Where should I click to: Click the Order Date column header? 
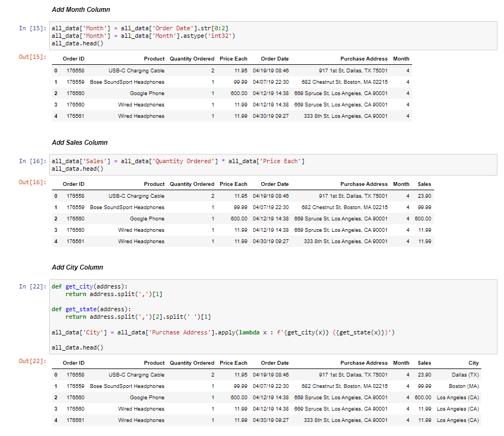274,58
